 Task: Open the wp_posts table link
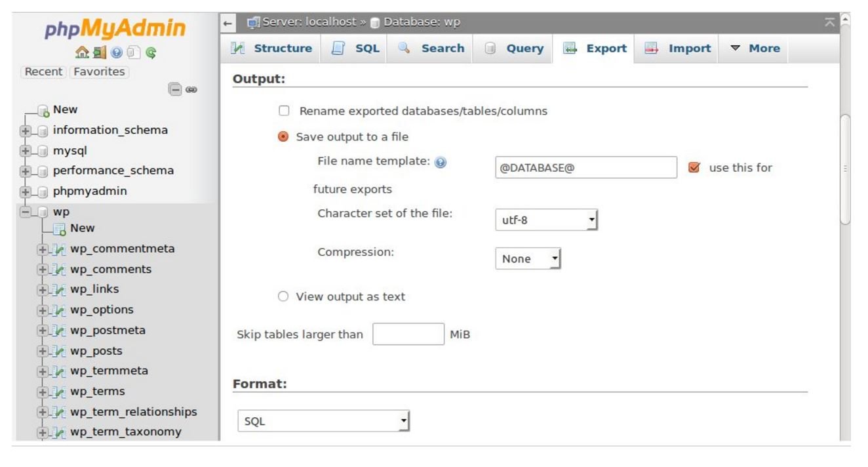click(96, 351)
